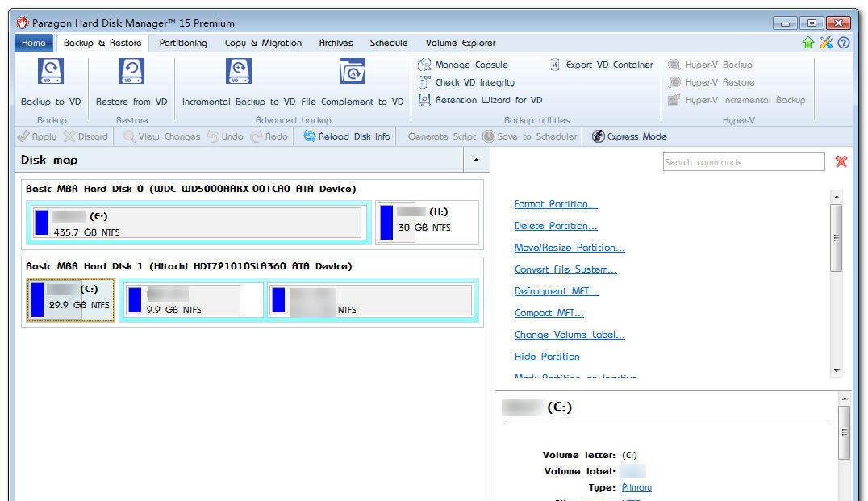Launch File Complement to VD

(x=353, y=83)
